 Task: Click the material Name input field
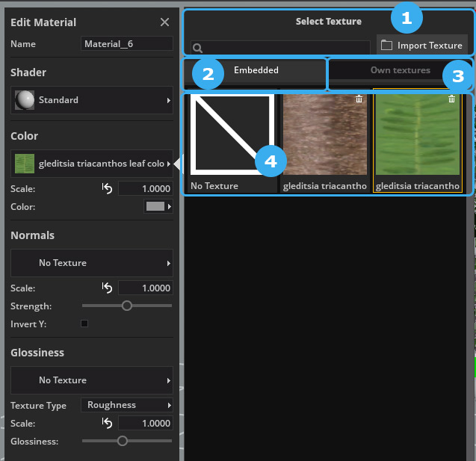pos(126,44)
